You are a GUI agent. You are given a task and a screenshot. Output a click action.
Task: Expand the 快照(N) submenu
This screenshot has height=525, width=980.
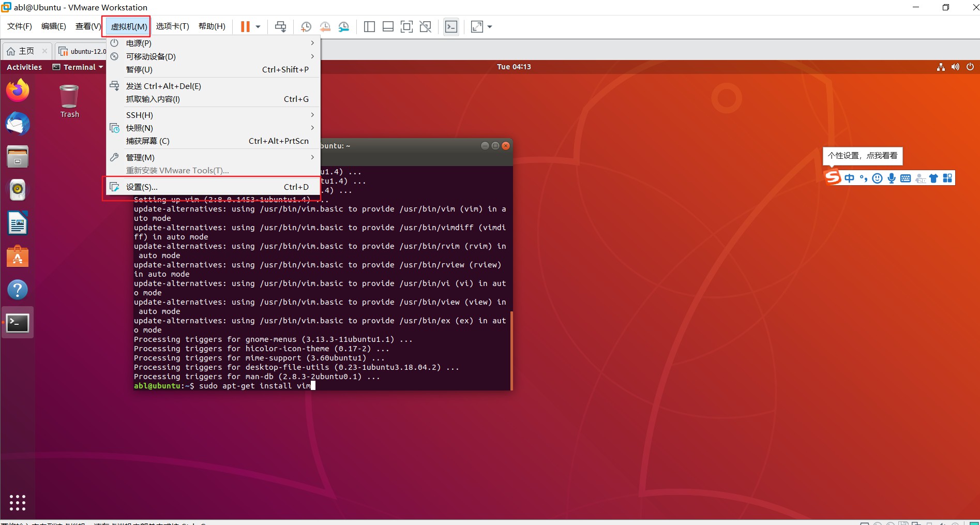click(213, 128)
